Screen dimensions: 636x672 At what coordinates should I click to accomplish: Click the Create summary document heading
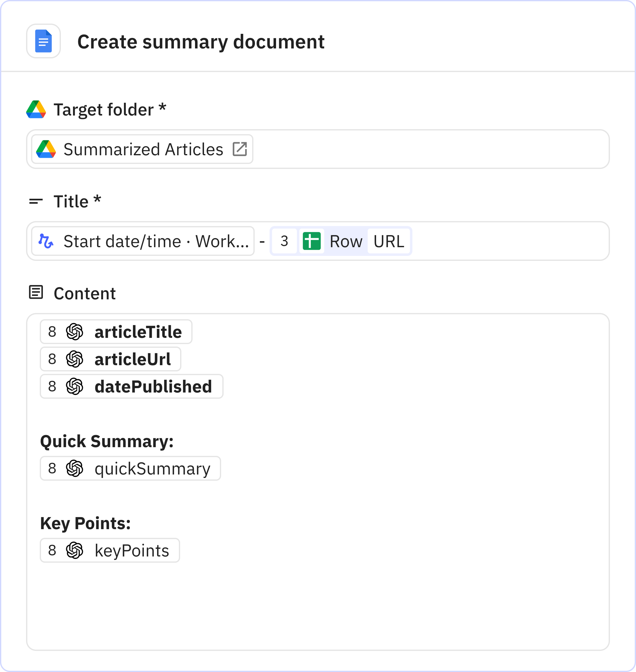point(201,42)
